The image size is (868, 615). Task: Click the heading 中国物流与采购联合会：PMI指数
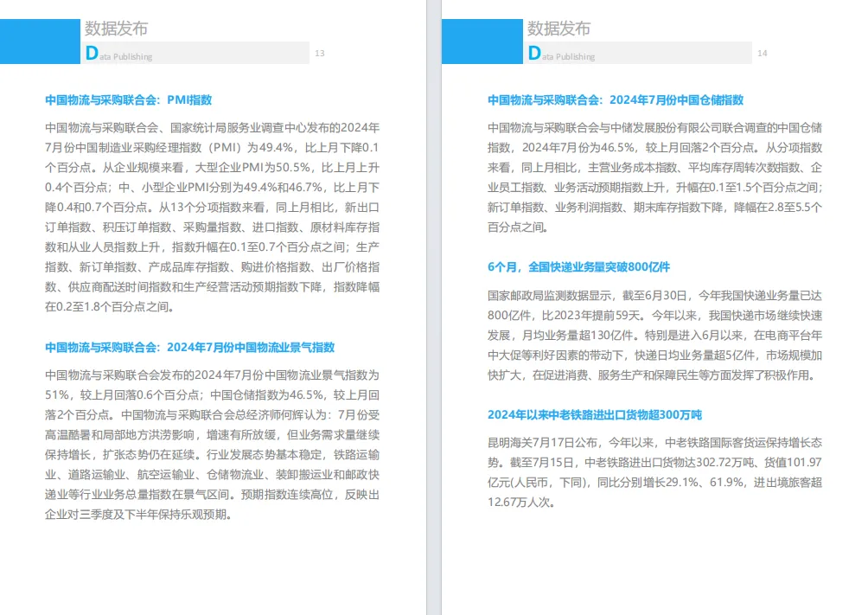tap(129, 100)
